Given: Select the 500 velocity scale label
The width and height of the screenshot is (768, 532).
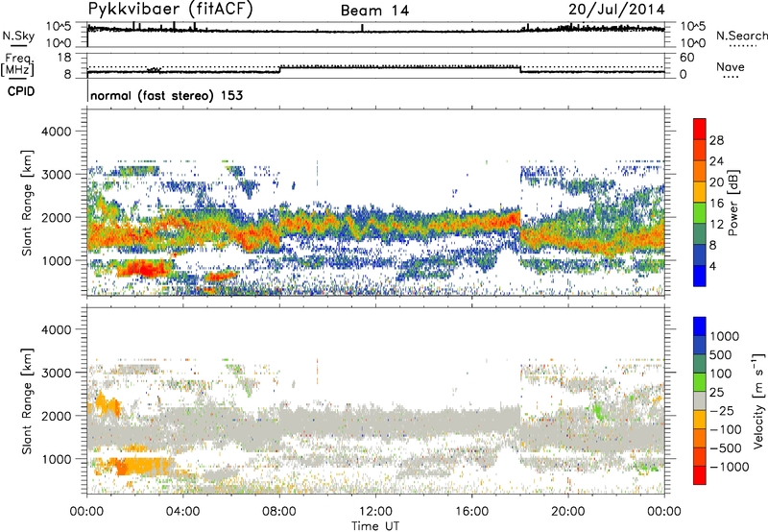Looking at the screenshot, I should [721, 355].
